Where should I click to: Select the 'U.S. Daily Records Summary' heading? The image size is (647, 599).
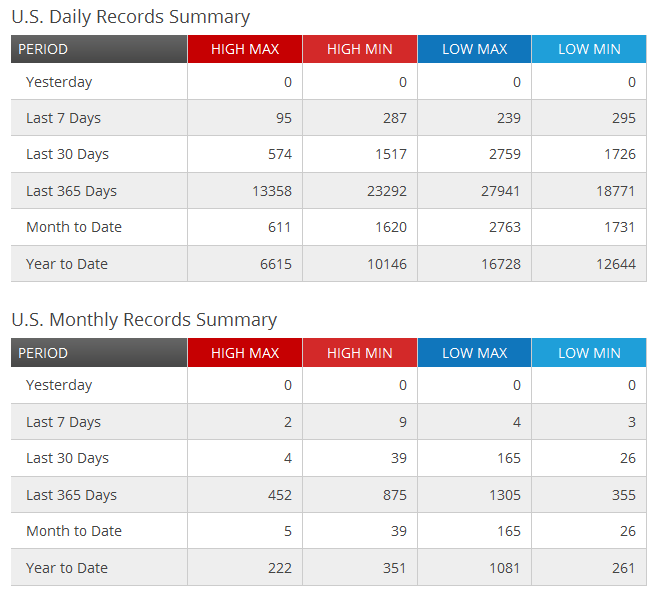[x=131, y=17]
